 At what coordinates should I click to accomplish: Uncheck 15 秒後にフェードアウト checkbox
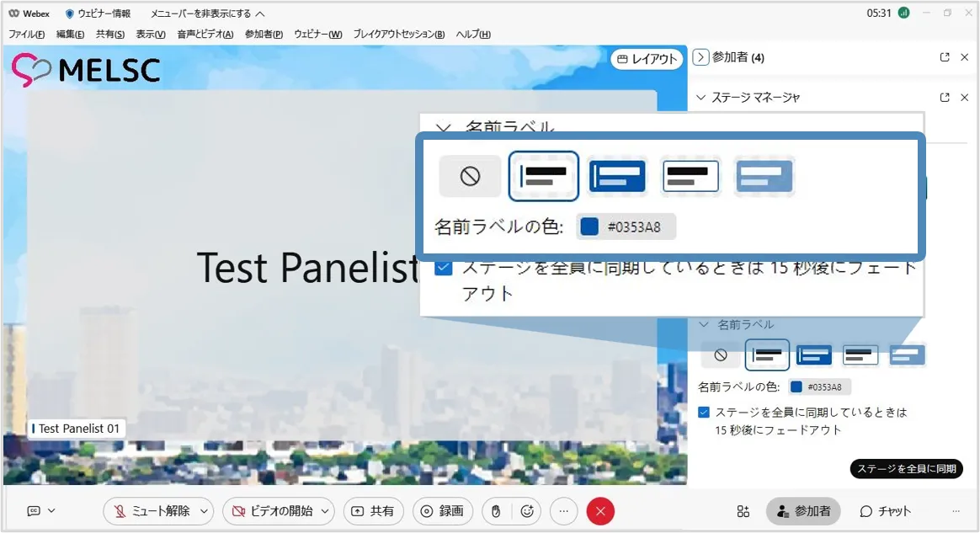[705, 413]
